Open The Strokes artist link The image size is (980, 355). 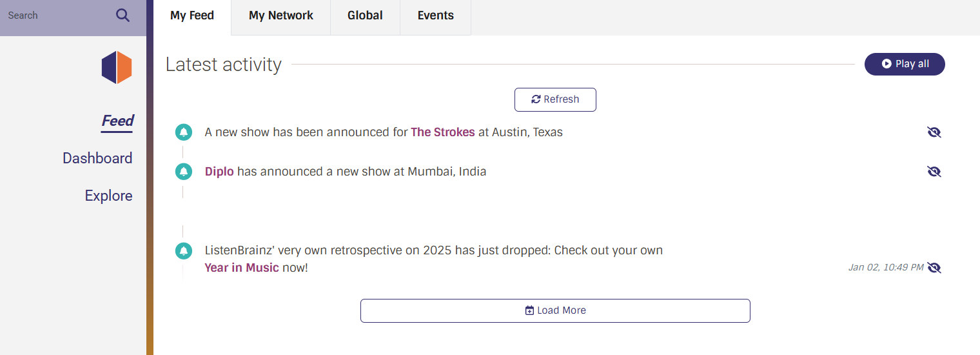[x=443, y=132]
